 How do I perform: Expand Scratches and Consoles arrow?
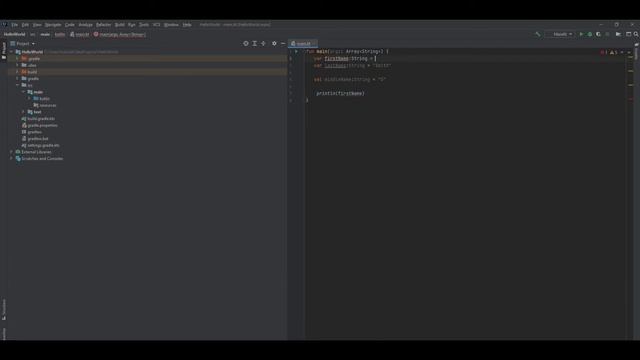(12, 158)
